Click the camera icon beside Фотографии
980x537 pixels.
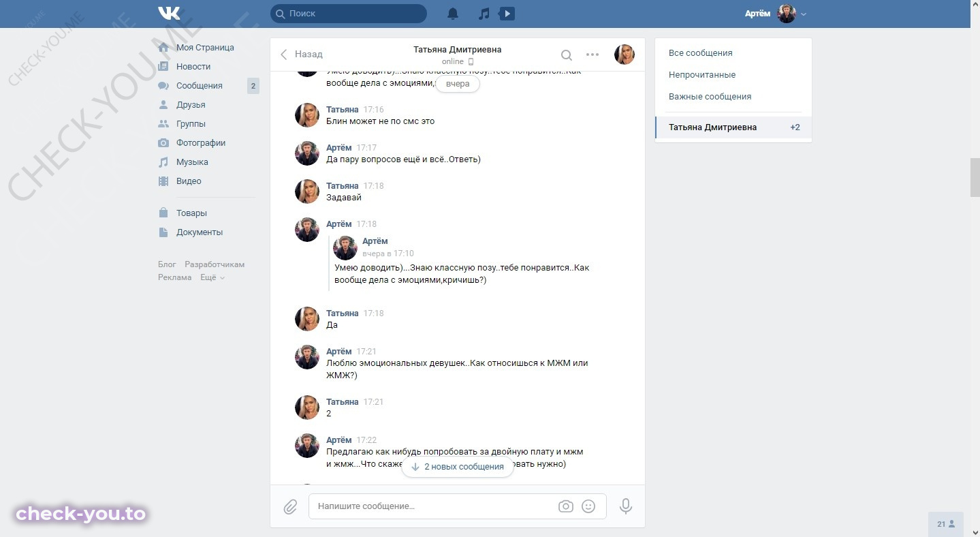163,143
